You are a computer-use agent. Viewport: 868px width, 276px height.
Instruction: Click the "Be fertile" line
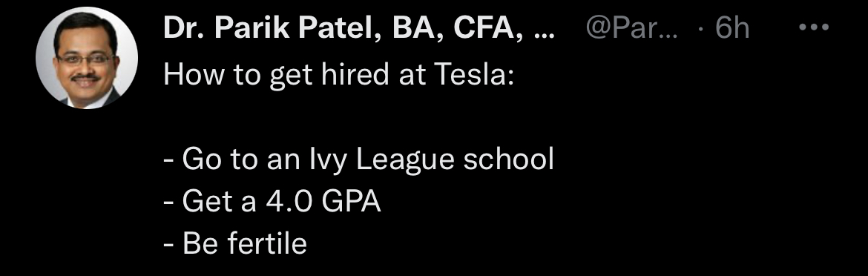235,243
